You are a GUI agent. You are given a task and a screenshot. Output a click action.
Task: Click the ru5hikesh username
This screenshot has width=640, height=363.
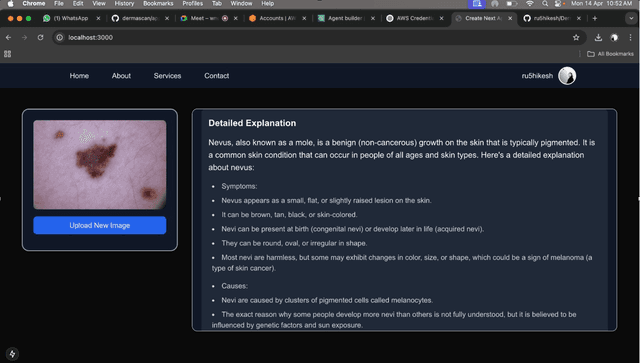coord(537,76)
